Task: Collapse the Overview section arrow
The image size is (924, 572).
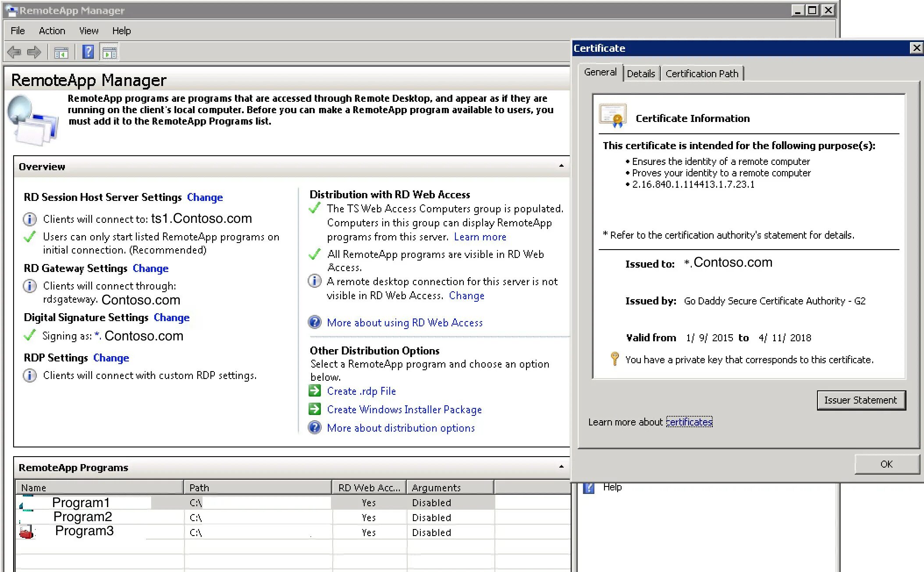Action: pos(561,166)
